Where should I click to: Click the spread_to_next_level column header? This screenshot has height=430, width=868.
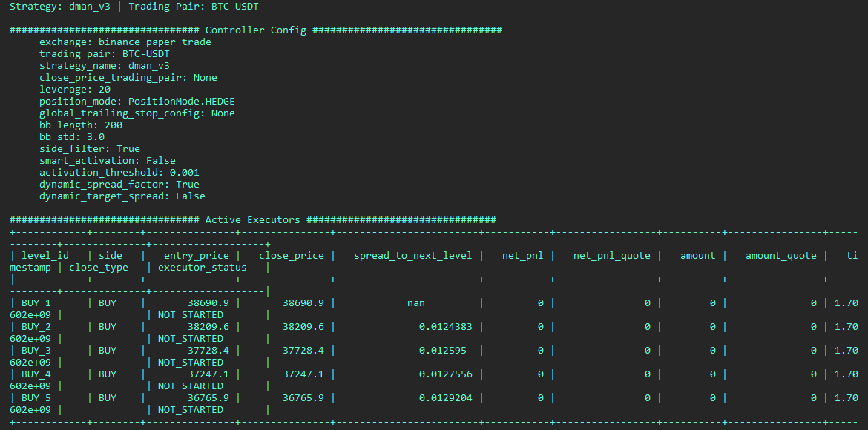[412, 256]
